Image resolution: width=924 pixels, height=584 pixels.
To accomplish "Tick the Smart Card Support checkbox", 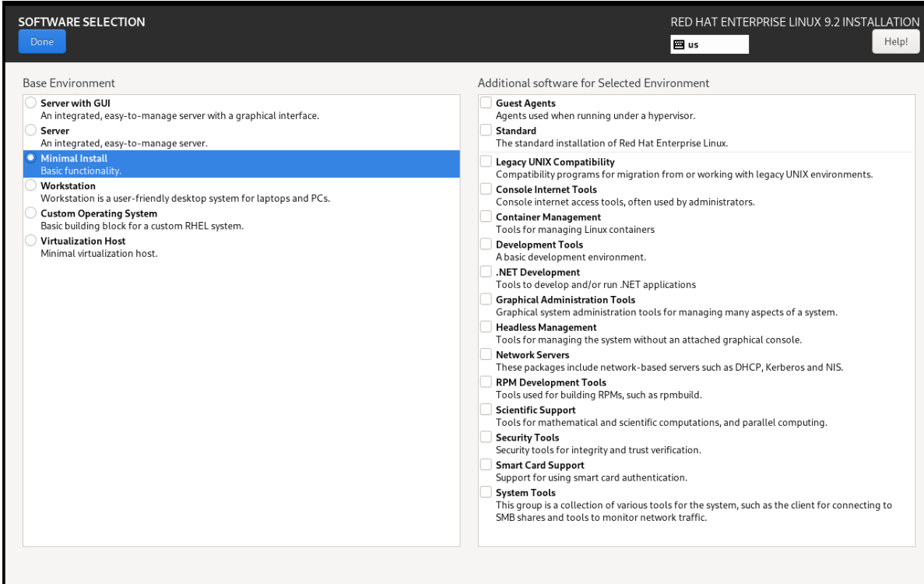I will pos(486,464).
